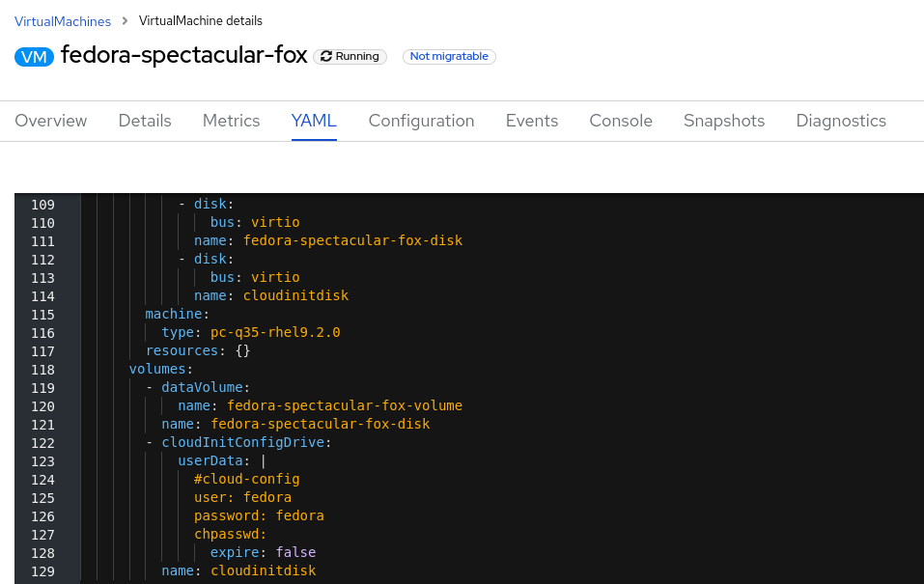View the Events tab

pyautogui.click(x=532, y=121)
